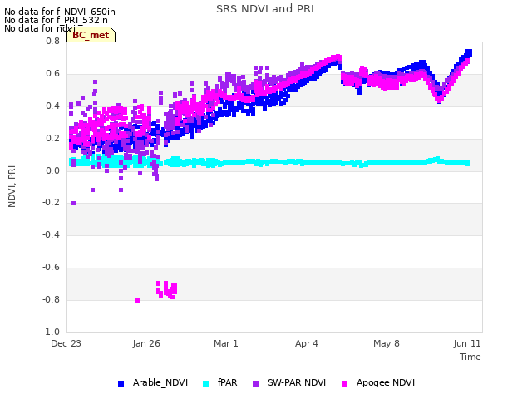The height and width of the screenshot is (399, 532).
Task: Click the y-axis label NDVI, PRI
Action: 12,186
